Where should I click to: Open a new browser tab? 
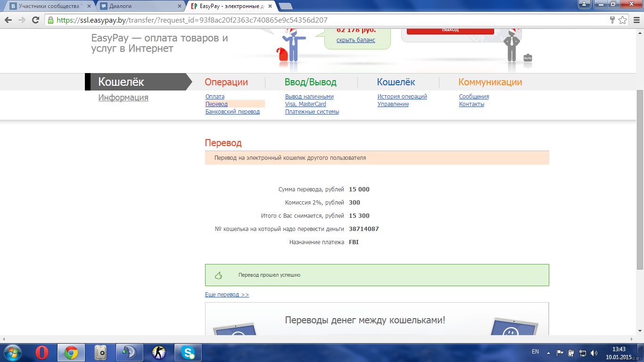coord(286,6)
